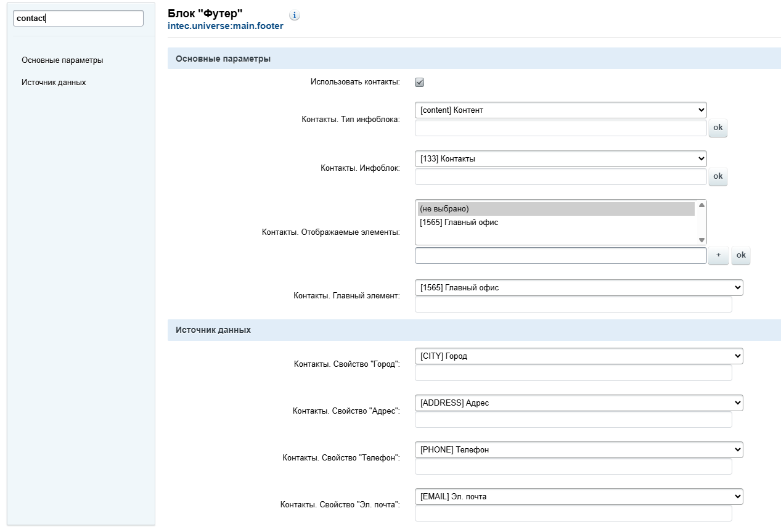Go to Источник данных in the sidebar
781x532 pixels.
click(x=54, y=82)
